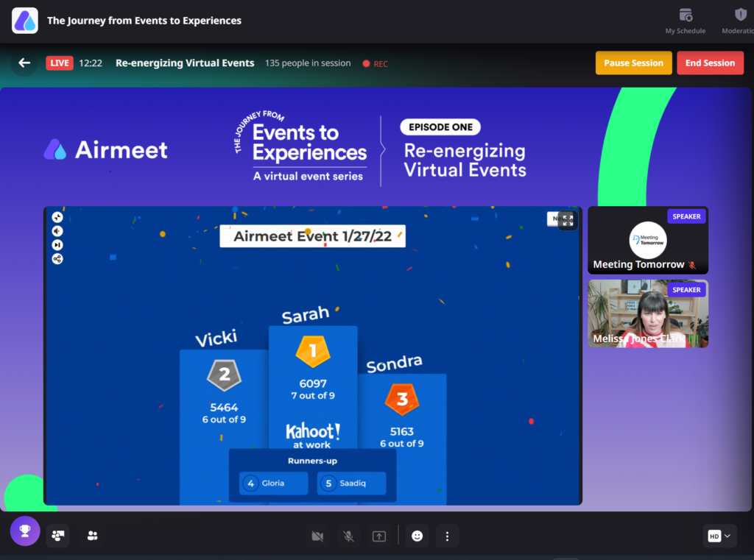Toggle the camera on
Screen dimensions: 754x560
pos(317,536)
